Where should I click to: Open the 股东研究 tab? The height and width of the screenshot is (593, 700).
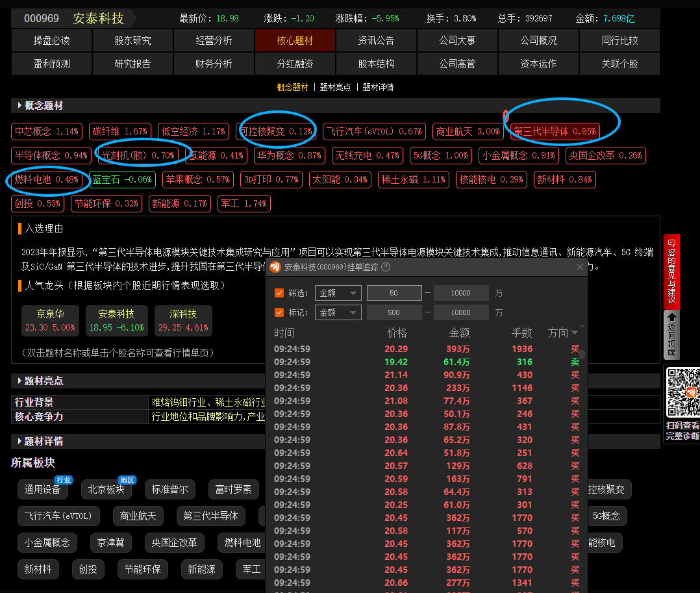(132, 41)
